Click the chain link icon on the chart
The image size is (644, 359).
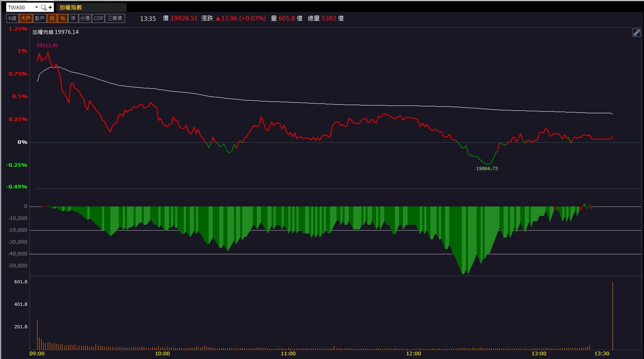coord(636,33)
